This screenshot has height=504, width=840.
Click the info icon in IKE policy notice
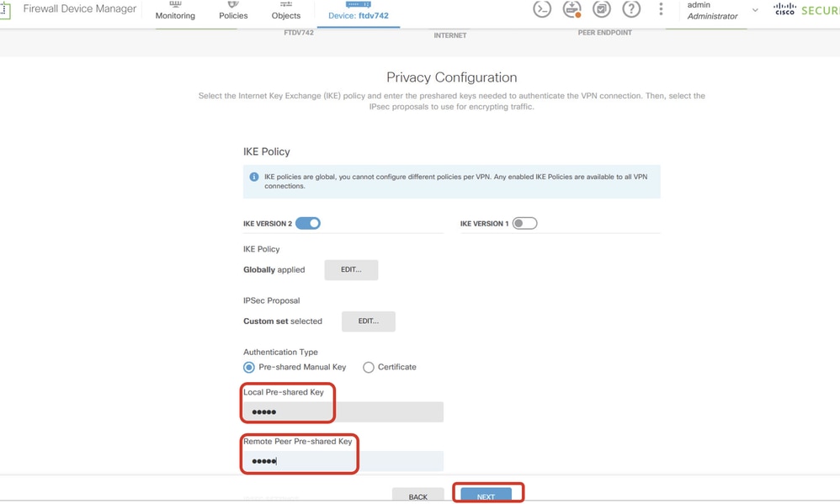[254, 177]
